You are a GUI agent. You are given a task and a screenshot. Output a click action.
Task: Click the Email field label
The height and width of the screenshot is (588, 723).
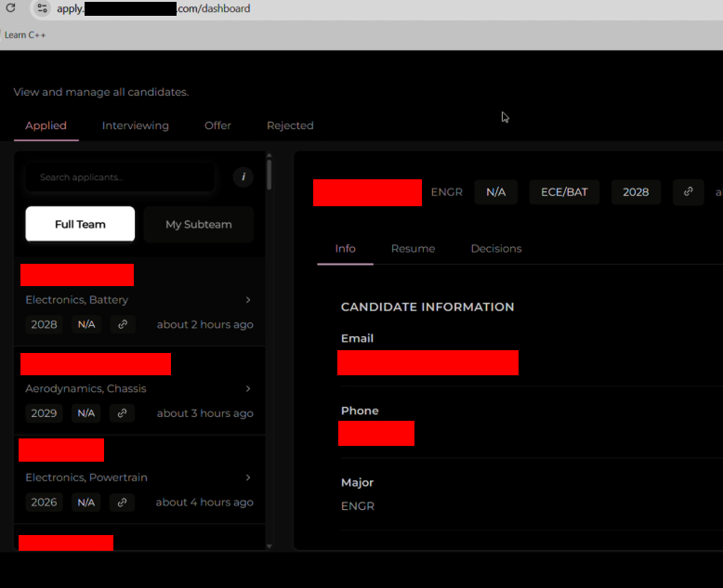click(x=358, y=339)
